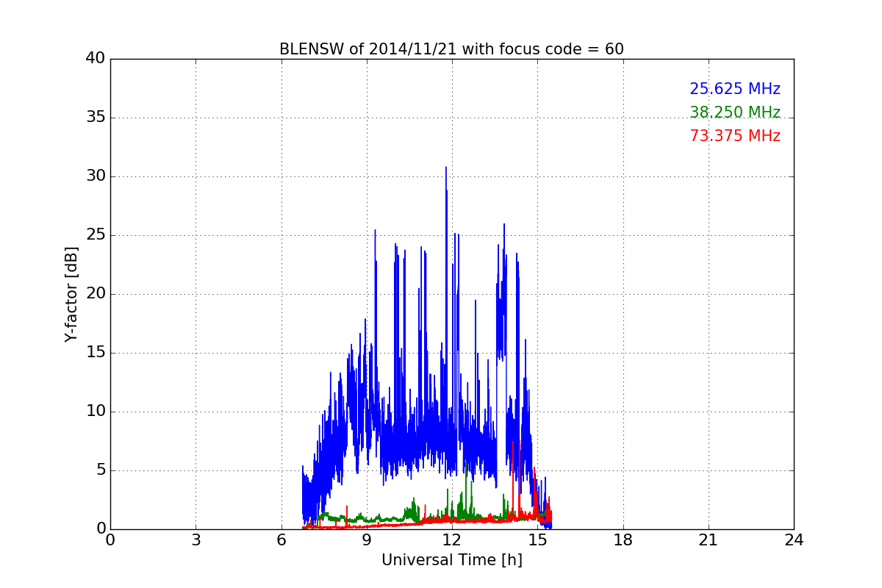Click the x-axis tick label 6
882x588 pixels.
[281, 539]
